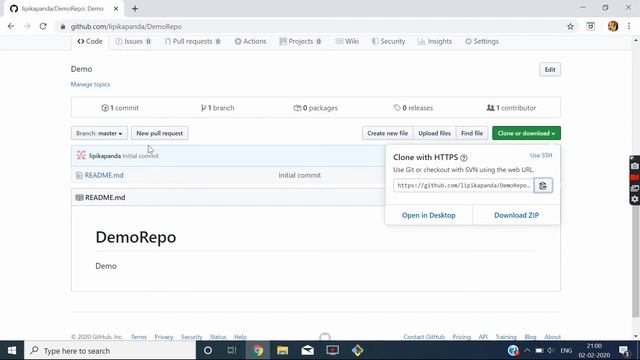Click the Find file button
Screen dimensions: 640x360
[x=472, y=133]
